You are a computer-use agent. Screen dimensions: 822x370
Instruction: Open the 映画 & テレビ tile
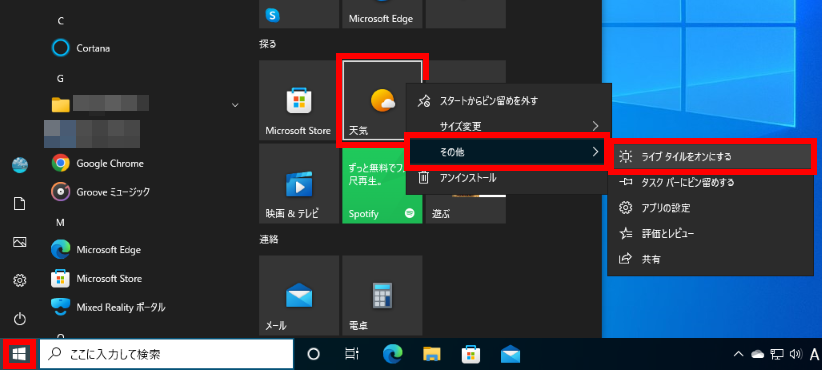(x=299, y=183)
